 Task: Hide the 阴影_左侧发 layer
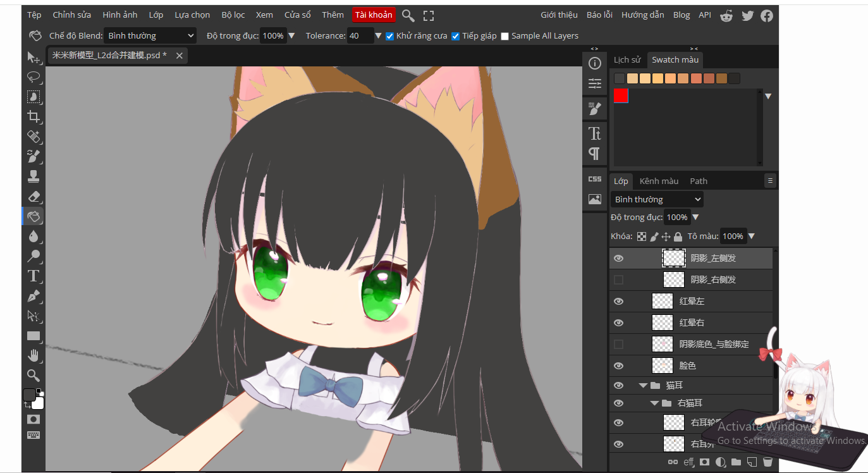click(618, 258)
